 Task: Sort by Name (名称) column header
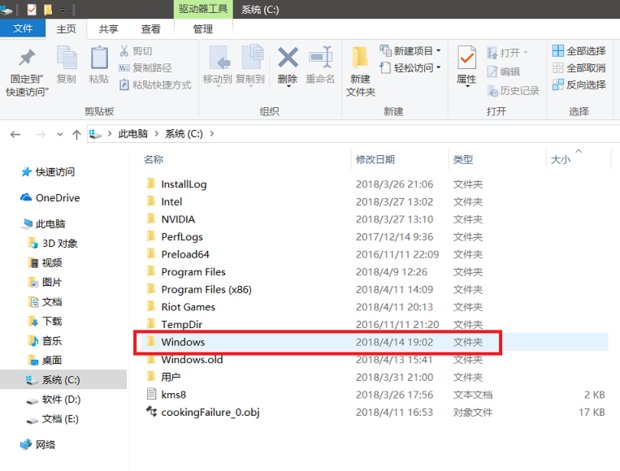click(x=154, y=159)
